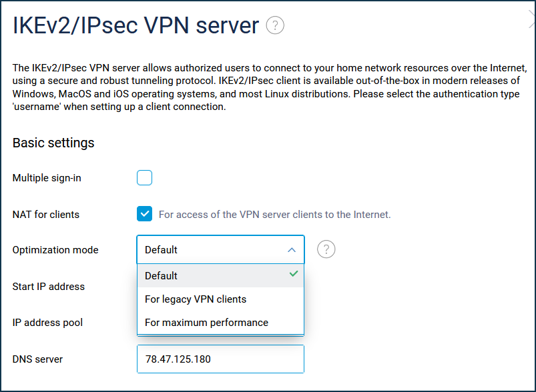Viewport: 536px width, 392px height.
Task: Click the help icon next to Optimization mode
Action: pyautogui.click(x=326, y=249)
